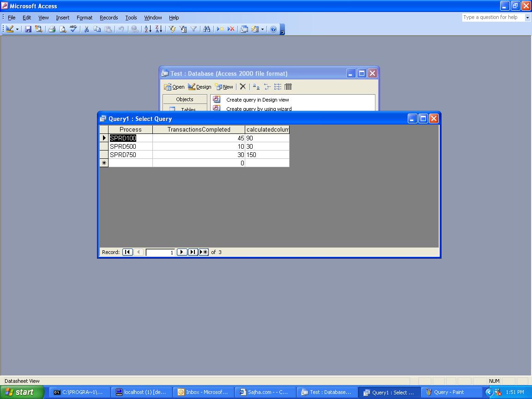The height and width of the screenshot is (399, 532).
Task: Apply Filter By Selection
Action: (172, 29)
